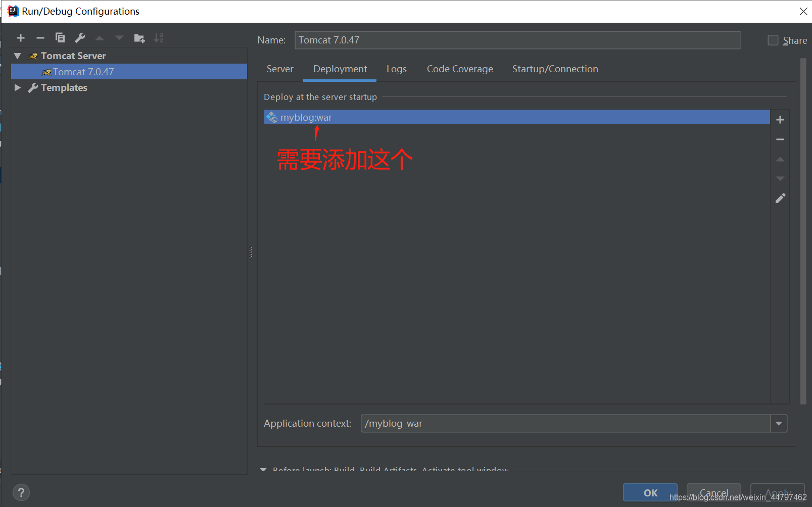Open the Code Coverage tab

pyautogui.click(x=460, y=69)
